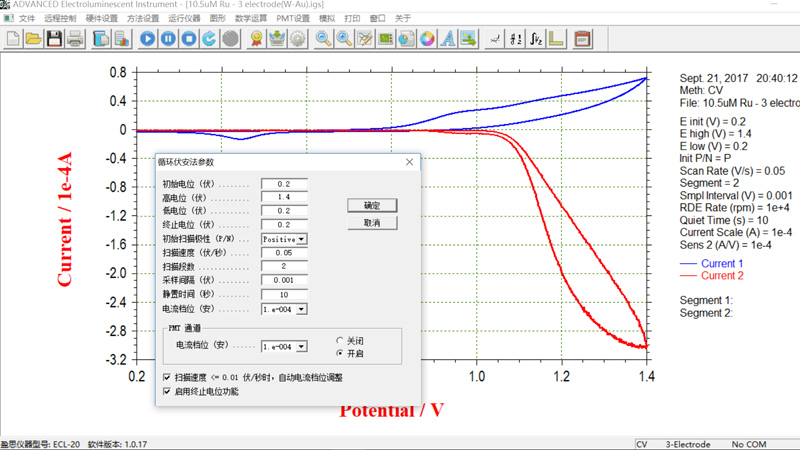Click the text font 'A' toolbar icon
This screenshot has width=800, height=450.
point(448,39)
